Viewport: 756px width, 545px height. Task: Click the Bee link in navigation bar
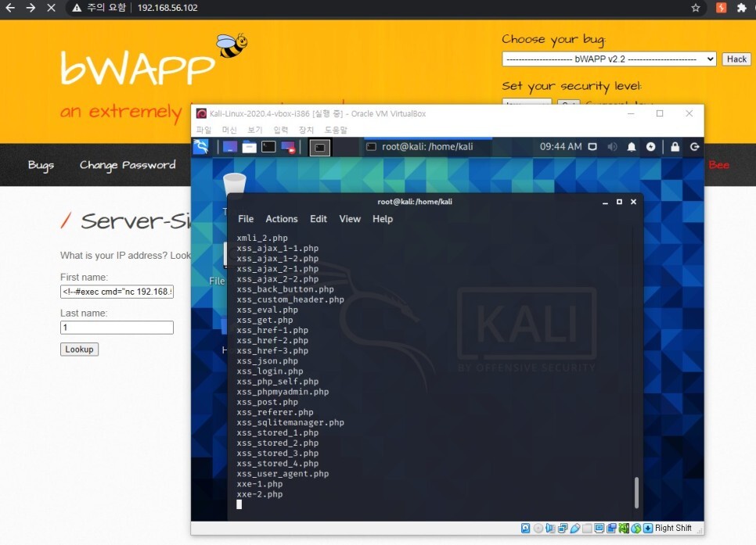(719, 165)
